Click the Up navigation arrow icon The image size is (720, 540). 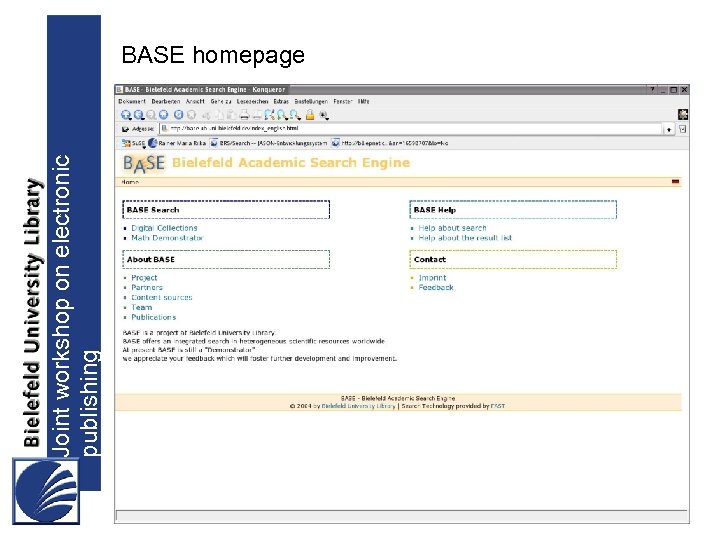pos(126,115)
